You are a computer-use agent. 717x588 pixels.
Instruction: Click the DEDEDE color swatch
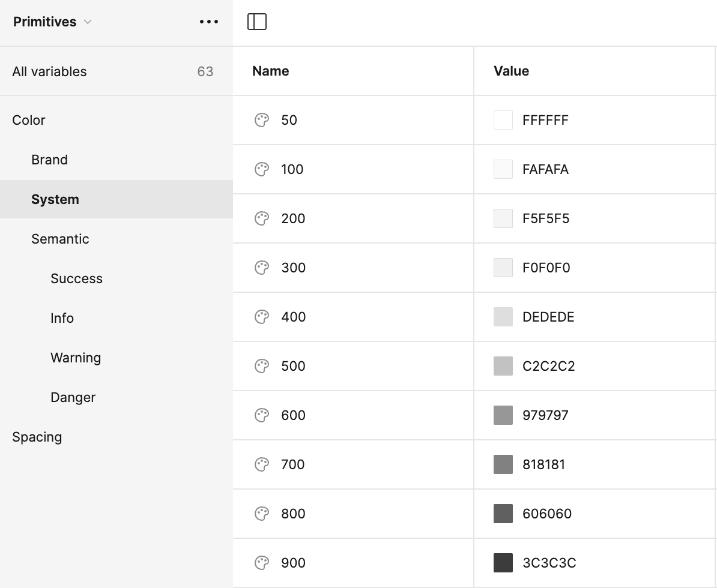tap(503, 317)
